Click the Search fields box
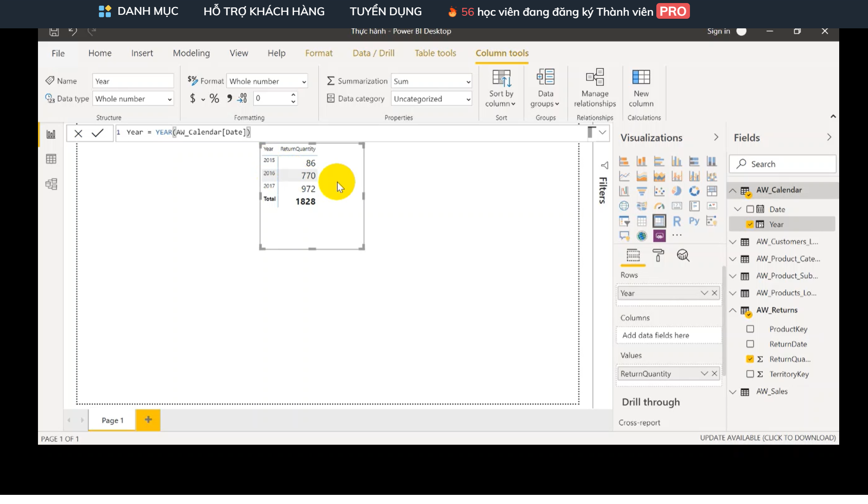Image resolution: width=868 pixels, height=504 pixels. (782, 164)
